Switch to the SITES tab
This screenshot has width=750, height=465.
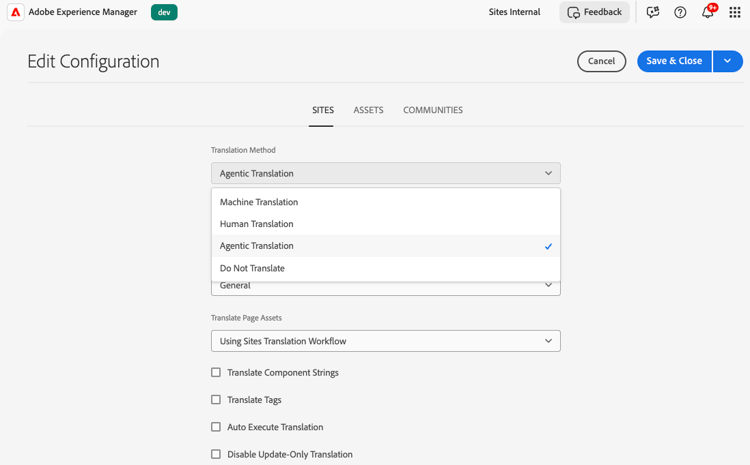pyautogui.click(x=323, y=110)
